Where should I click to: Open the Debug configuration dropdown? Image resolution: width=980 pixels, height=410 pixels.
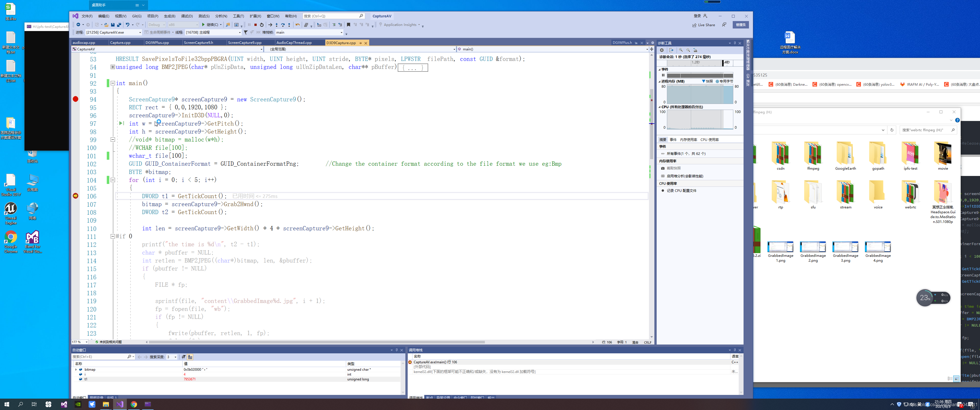(156, 25)
